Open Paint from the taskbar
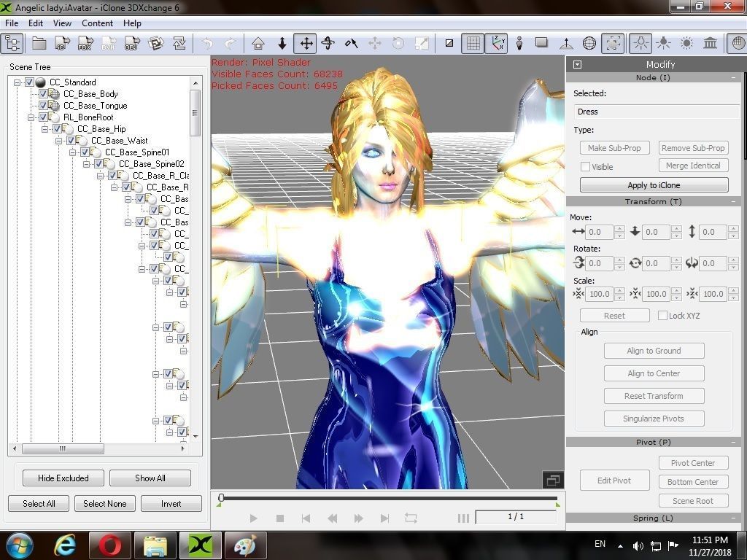The width and height of the screenshot is (747, 560). tap(245, 545)
